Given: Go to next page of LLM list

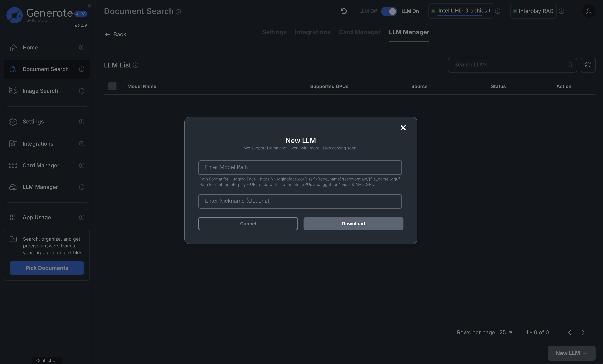Looking at the screenshot, I should [583, 332].
